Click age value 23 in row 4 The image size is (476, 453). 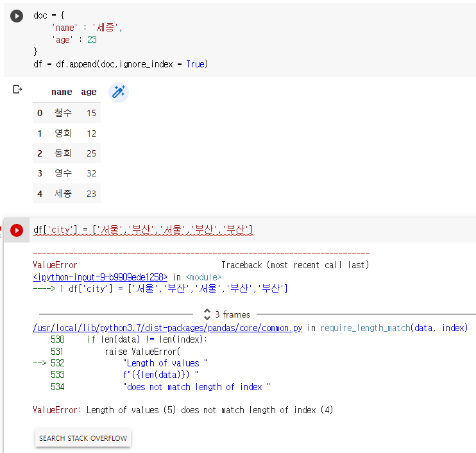point(91,194)
